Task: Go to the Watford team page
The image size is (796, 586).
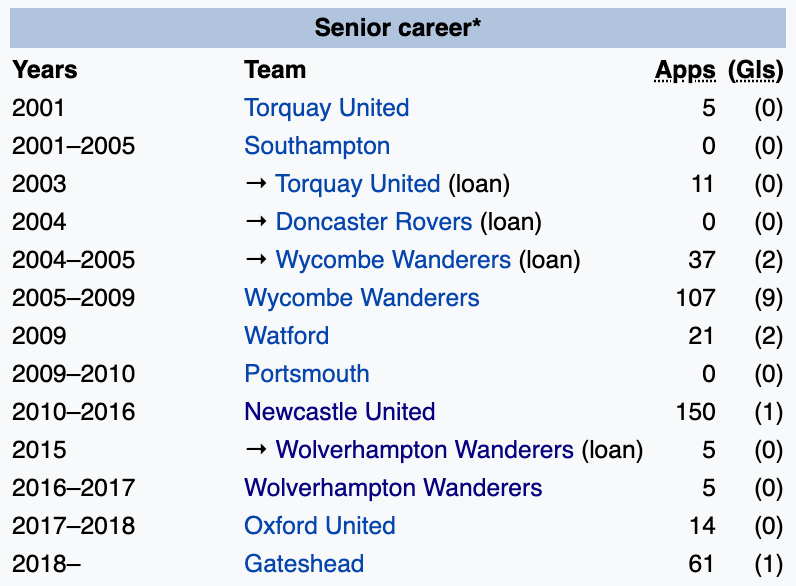Action: click(x=286, y=336)
